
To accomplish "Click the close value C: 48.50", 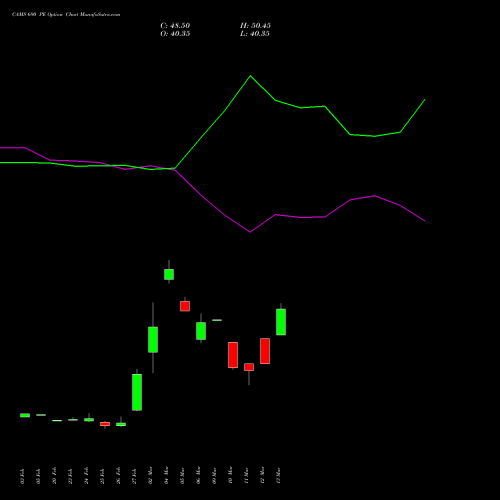I will click(175, 26).
